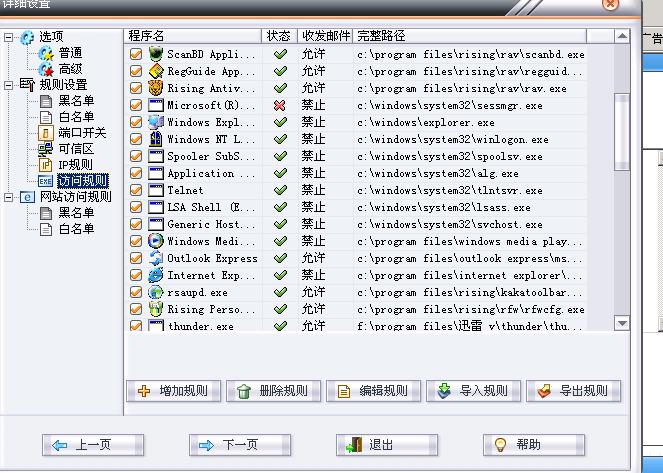
Task: Click the Windows Explorer program icon
Action: [156, 122]
